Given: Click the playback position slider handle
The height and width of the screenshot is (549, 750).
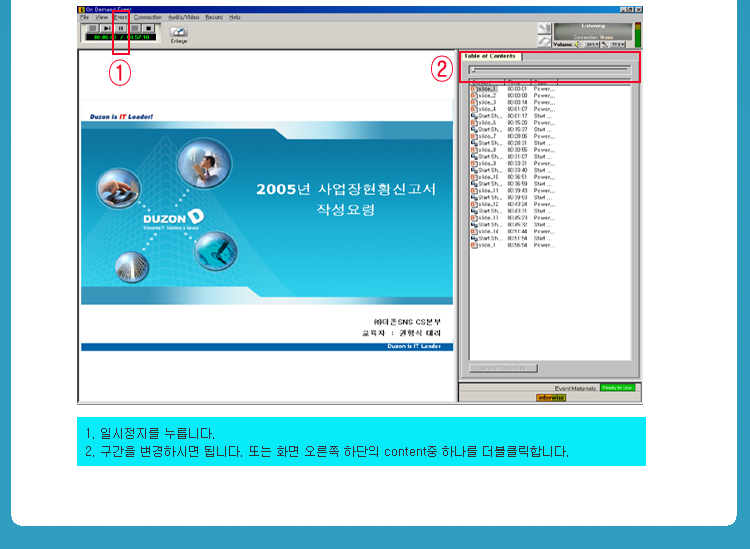Looking at the screenshot, I should (473, 70).
